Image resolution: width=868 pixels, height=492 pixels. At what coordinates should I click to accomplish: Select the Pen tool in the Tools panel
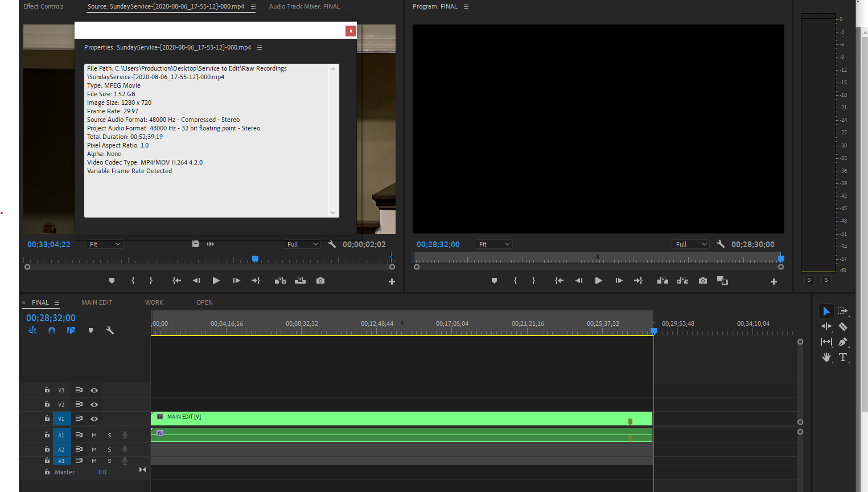click(x=843, y=342)
